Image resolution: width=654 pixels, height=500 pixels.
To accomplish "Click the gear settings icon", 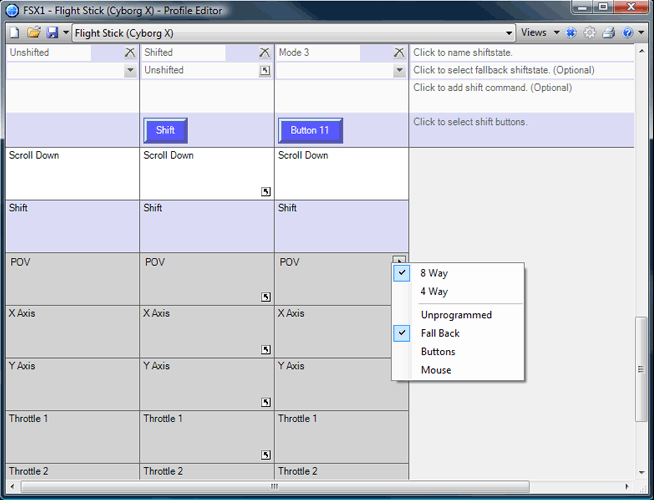I will click(589, 33).
